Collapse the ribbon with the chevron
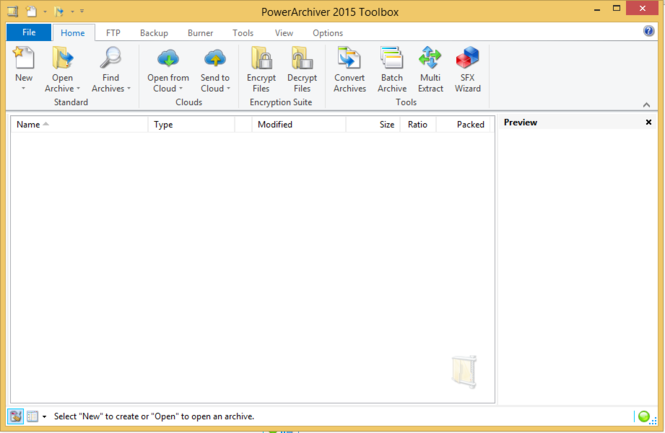This screenshot has width=665, height=433. (x=646, y=105)
